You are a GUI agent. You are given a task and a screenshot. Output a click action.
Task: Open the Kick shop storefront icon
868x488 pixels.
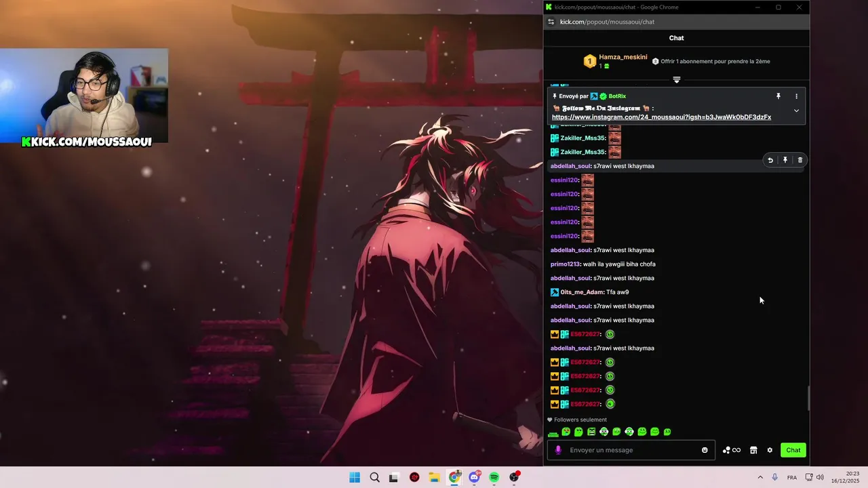click(753, 450)
